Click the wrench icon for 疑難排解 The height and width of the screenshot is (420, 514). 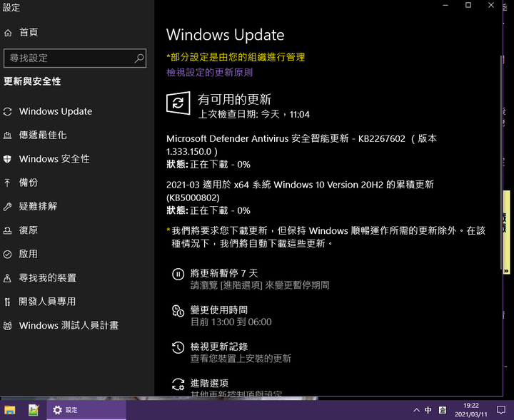8,207
